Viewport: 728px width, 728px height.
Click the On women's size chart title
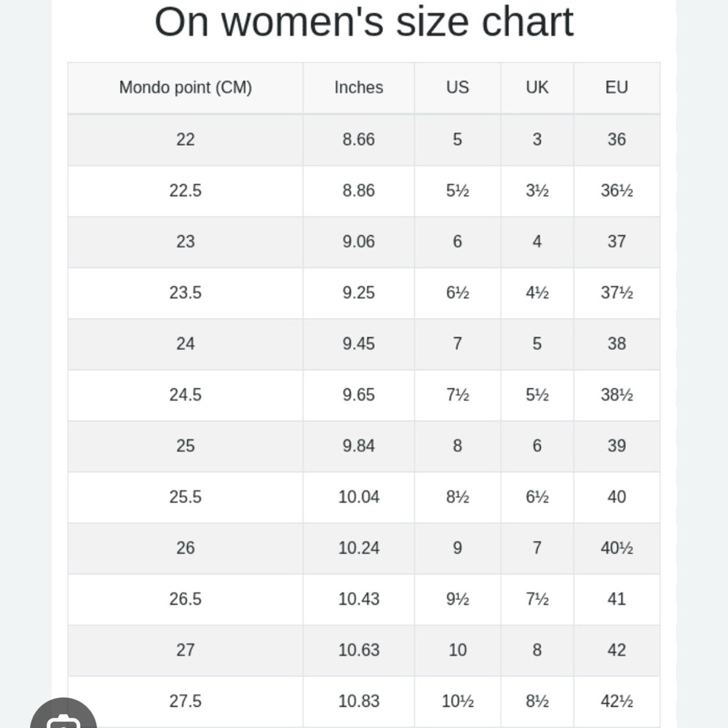pyautogui.click(x=364, y=22)
